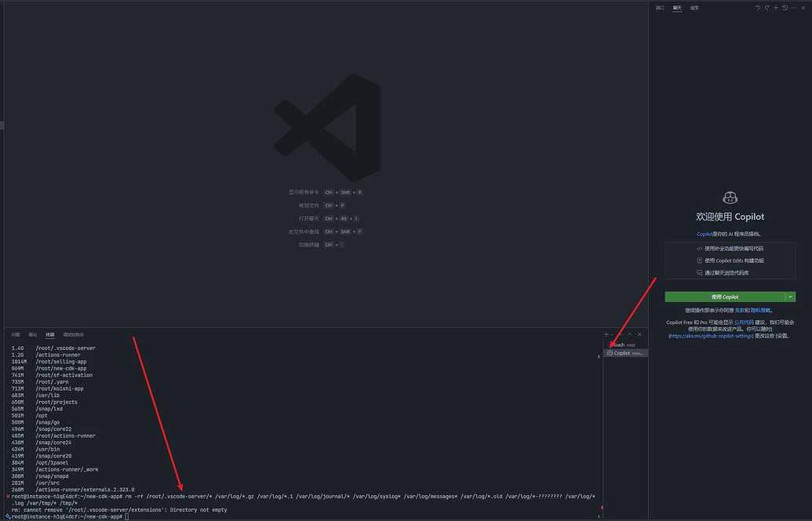Viewport: 812px width, 521px height.
Task: Open the 调试控制台 (Debug Console) tab
Action: point(73,334)
